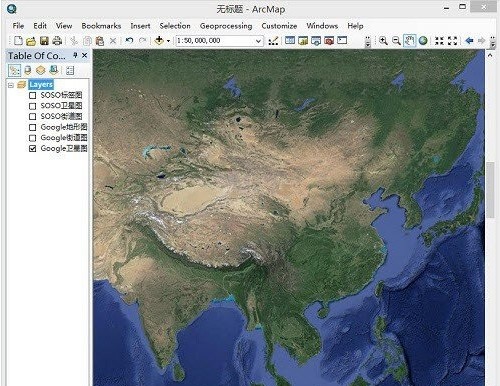Expand Tools toolbar overflow options
This screenshot has height=386, width=500.
click(x=493, y=42)
